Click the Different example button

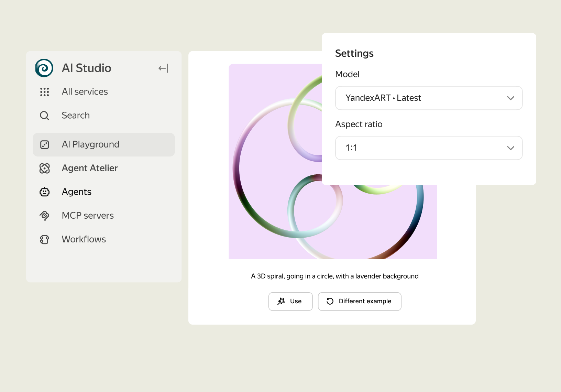[360, 301]
